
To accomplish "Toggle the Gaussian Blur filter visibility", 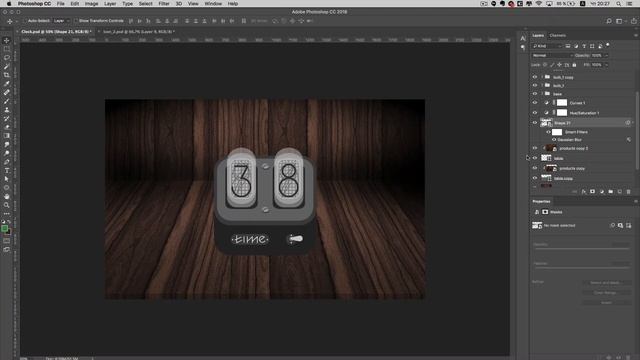I will (x=554, y=140).
